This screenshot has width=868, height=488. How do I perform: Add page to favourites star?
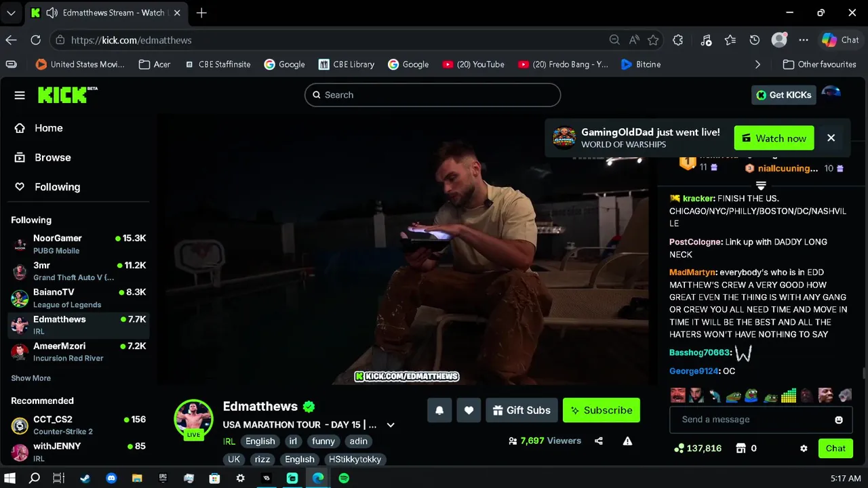tap(653, 40)
